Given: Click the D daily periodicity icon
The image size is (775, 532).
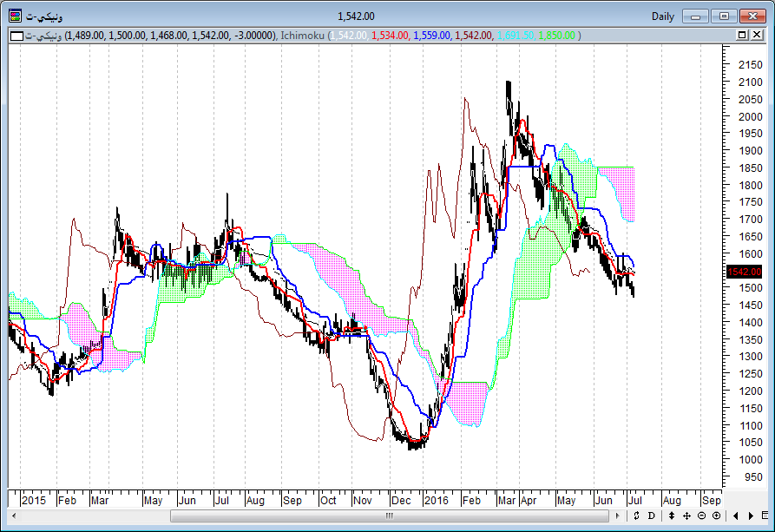Looking at the screenshot, I should coord(652,516).
